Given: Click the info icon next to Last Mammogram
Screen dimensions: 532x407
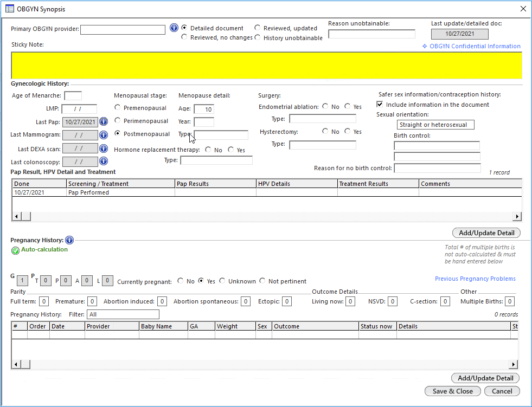Looking at the screenshot, I should click(104, 135).
